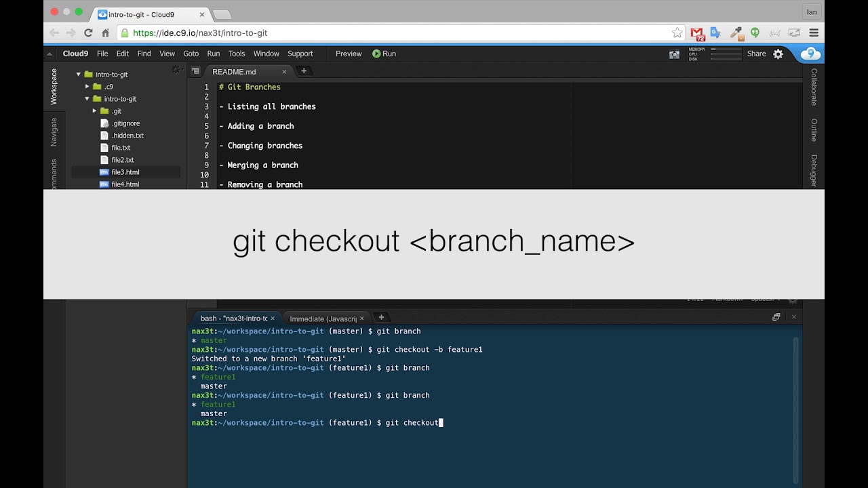This screenshot has width=868, height=488.
Task: Expand the .c9 folder
Action: pos(87,87)
